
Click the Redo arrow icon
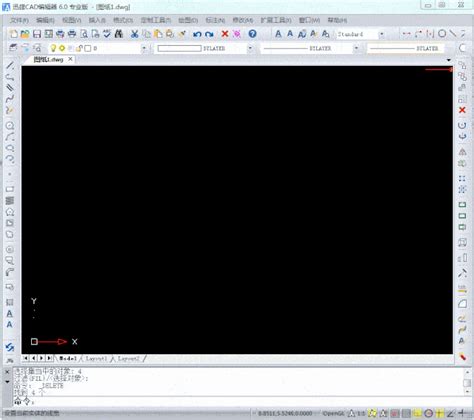(x=209, y=34)
